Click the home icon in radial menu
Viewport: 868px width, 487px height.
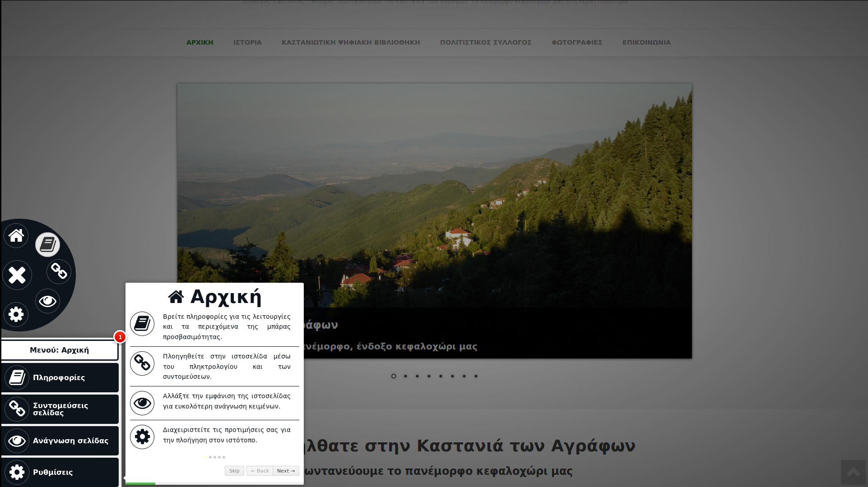pos(16,235)
